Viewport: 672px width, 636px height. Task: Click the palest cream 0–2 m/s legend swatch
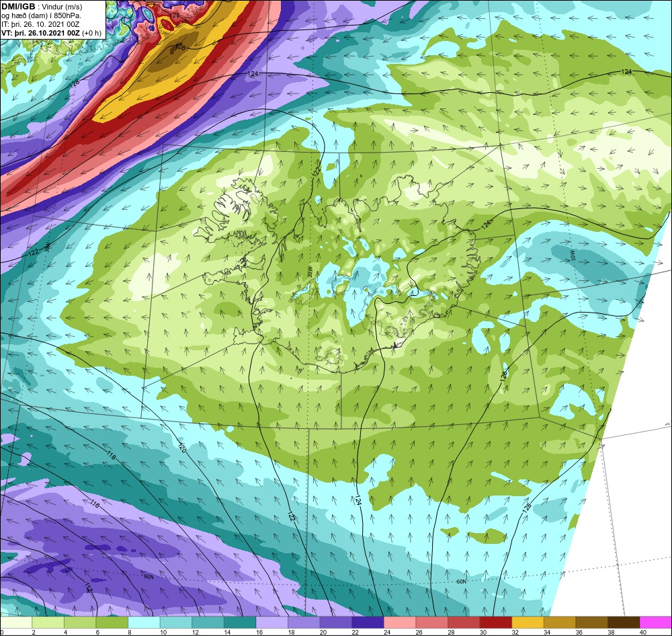(16, 623)
